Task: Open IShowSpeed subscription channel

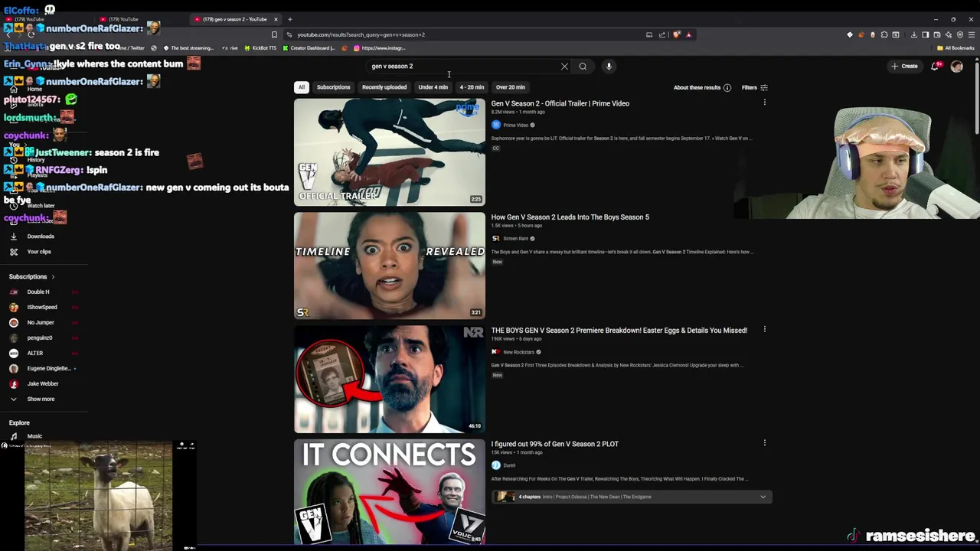Action: click(42, 307)
